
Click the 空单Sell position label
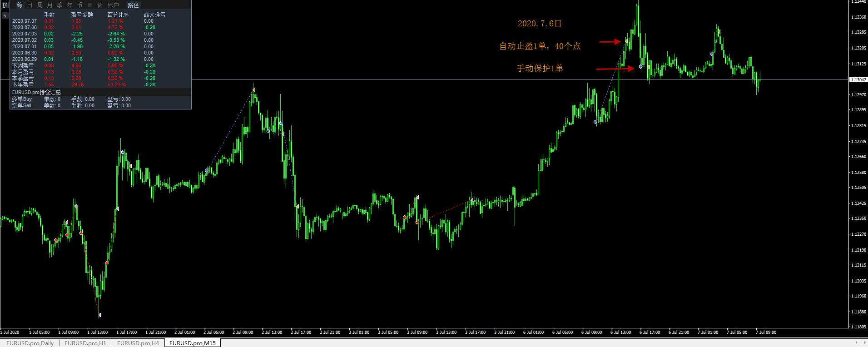tap(21, 105)
